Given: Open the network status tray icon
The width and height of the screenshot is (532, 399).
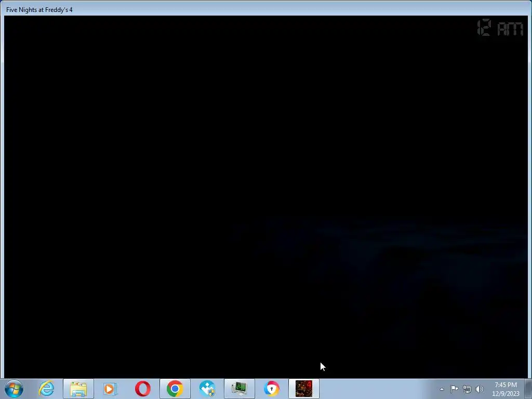Looking at the screenshot, I should [467, 389].
